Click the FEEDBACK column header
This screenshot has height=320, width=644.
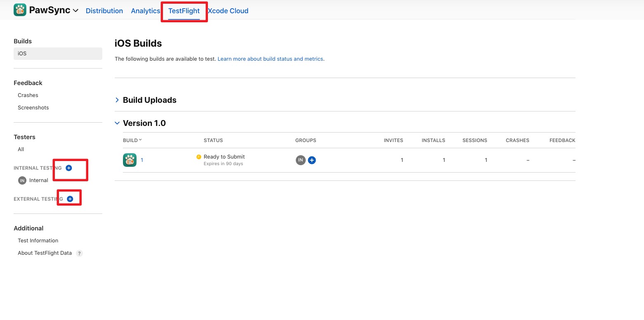pos(562,140)
